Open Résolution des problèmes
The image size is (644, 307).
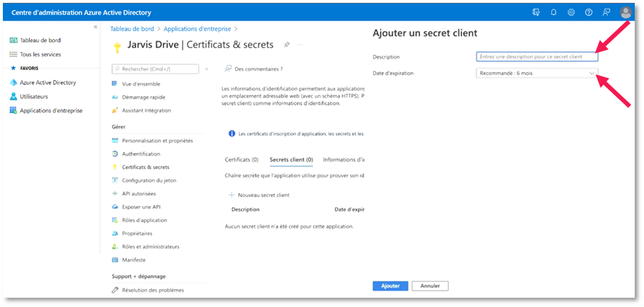153,290
